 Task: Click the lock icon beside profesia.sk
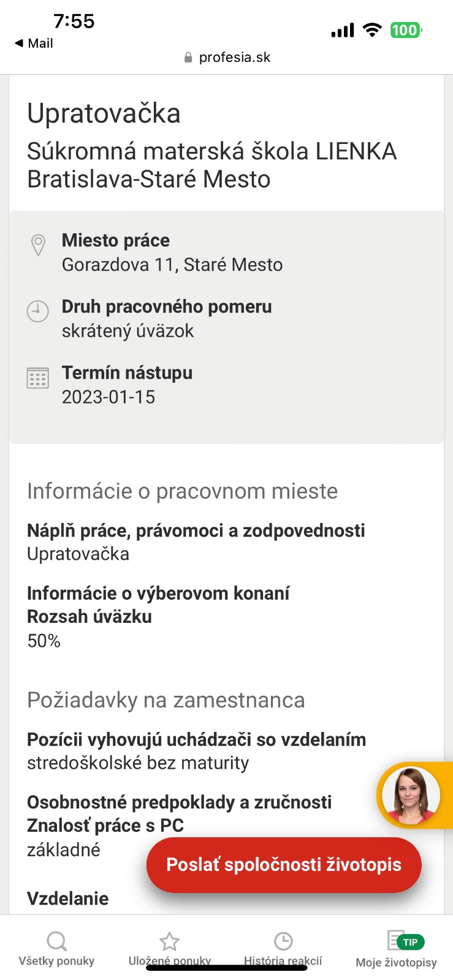click(188, 58)
